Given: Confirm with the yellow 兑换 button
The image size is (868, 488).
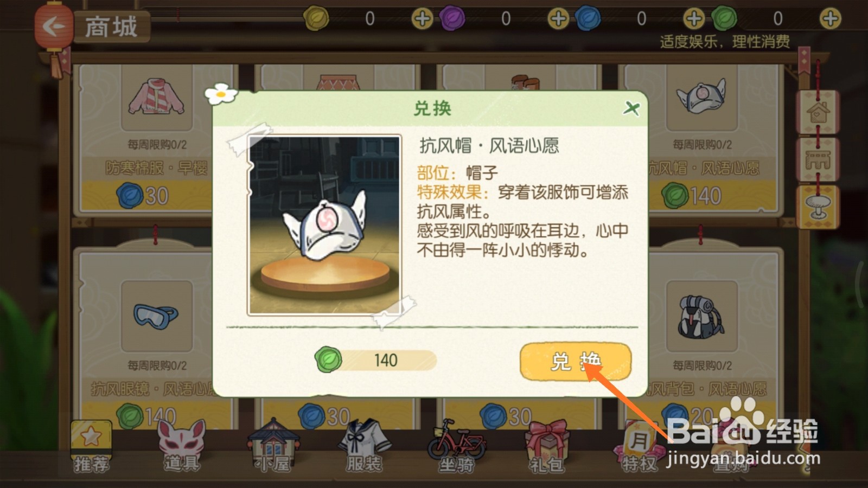Looking at the screenshot, I should point(576,361).
